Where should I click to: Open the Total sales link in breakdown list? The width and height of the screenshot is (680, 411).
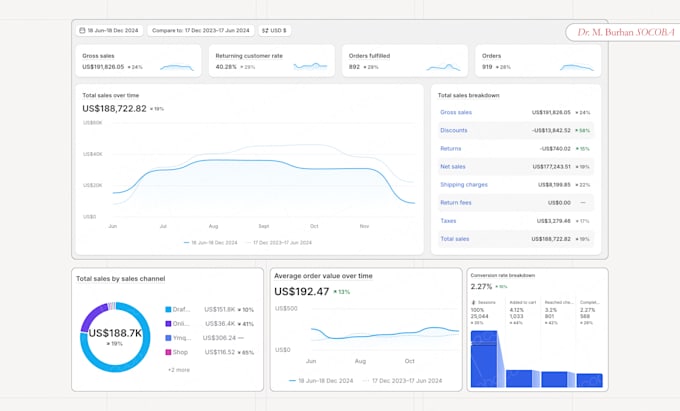point(454,239)
